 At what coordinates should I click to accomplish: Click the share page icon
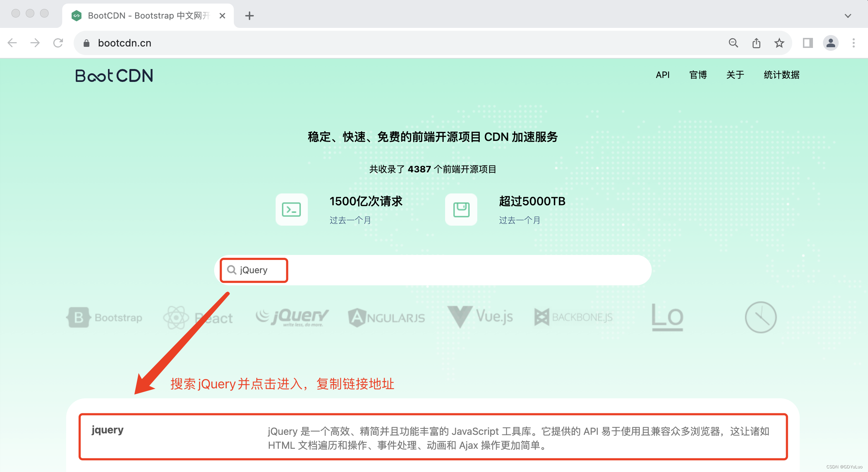pos(756,43)
